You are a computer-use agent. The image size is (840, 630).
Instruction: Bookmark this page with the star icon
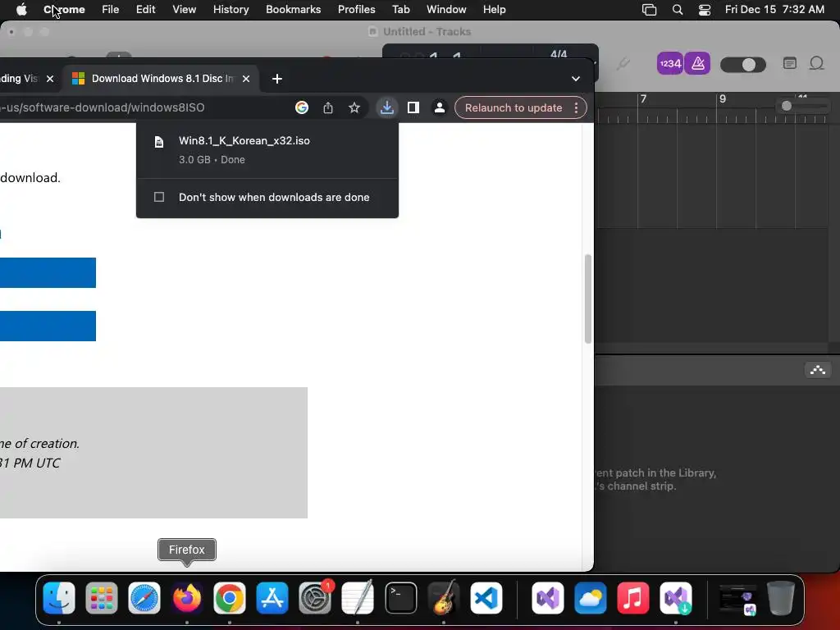tap(354, 107)
